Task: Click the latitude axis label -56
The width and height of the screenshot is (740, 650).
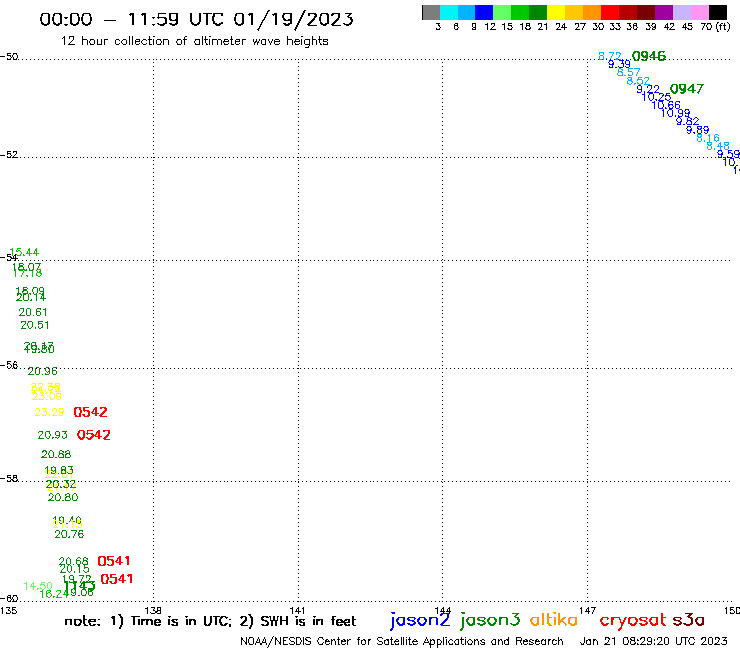Action: (x=9, y=365)
